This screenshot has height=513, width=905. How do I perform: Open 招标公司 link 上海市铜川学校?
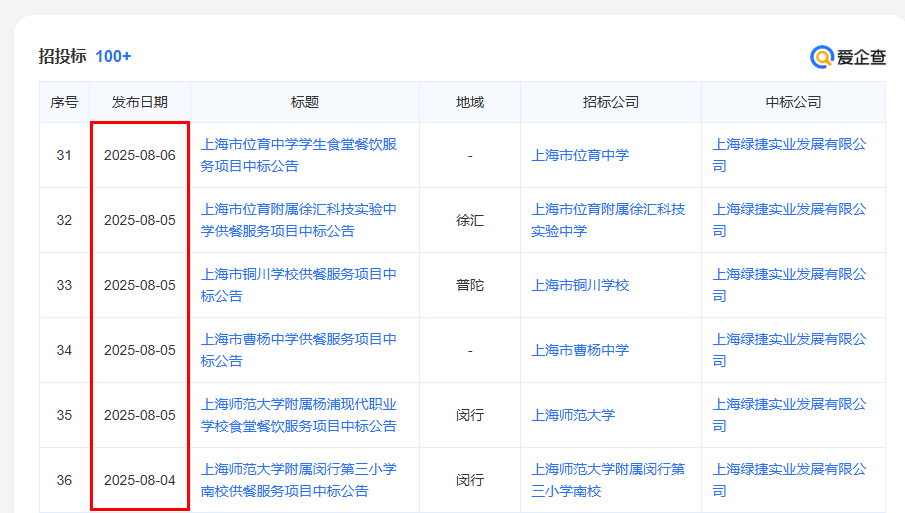[x=580, y=285]
